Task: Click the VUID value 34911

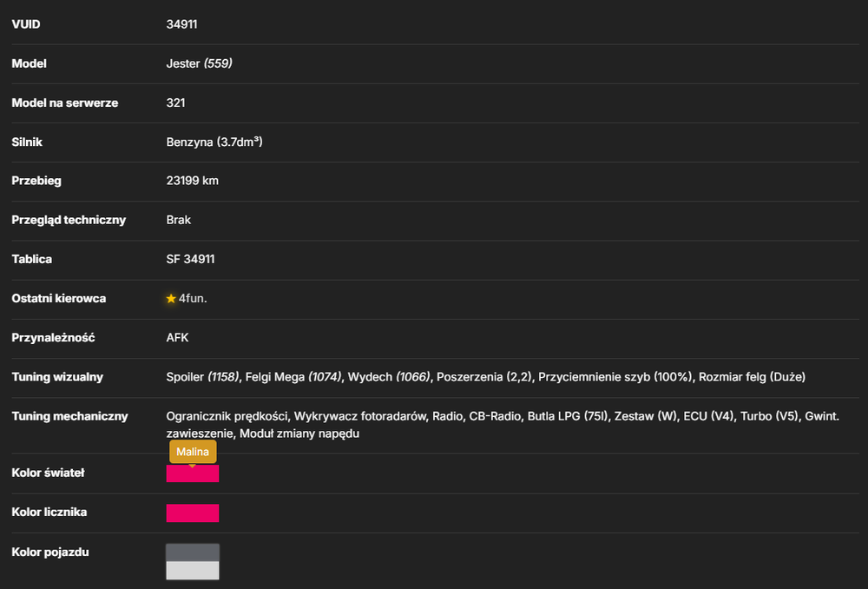Action: pyautogui.click(x=181, y=24)
